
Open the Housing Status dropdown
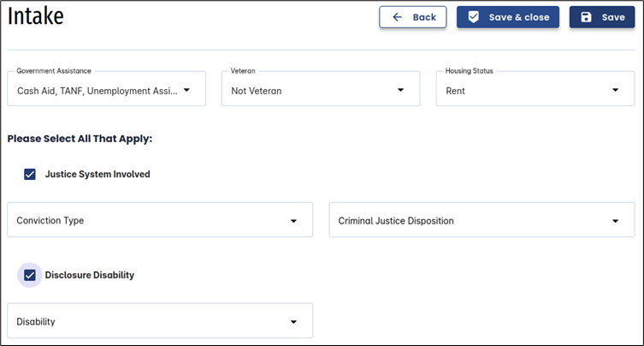coord(535,88)
